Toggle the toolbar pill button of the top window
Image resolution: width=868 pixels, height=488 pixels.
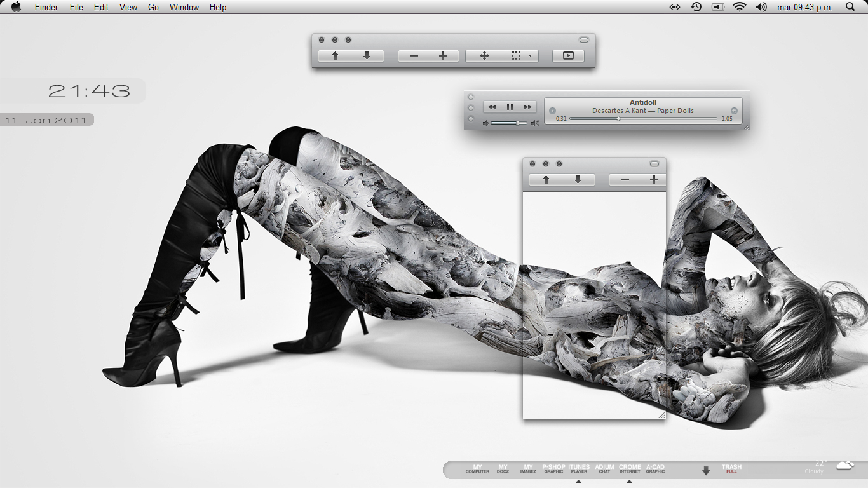584,40
